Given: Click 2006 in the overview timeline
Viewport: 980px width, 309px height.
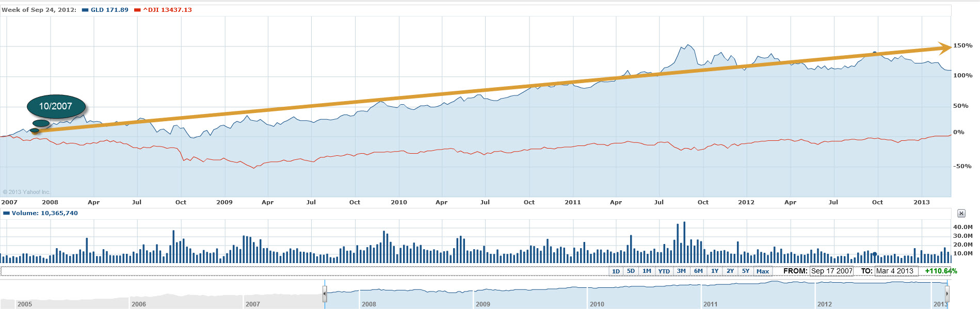Looking at the screenshot, I should click(x=139, y=304).
